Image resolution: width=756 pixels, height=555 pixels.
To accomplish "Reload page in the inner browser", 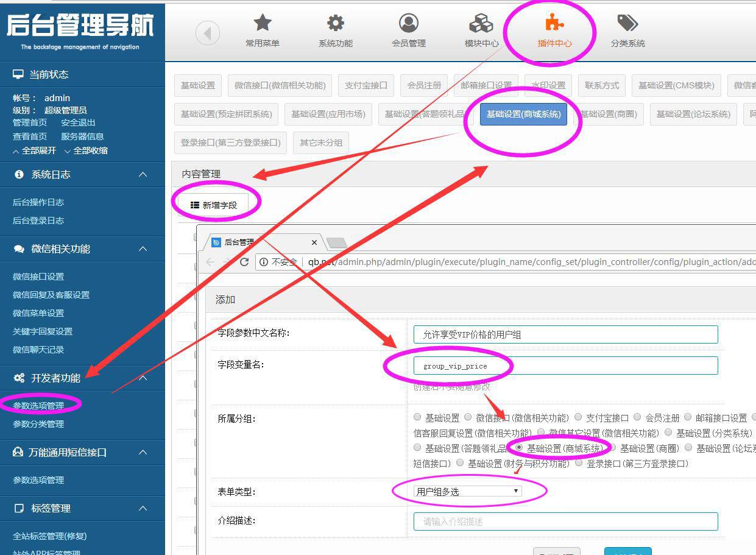I will [244, 262].
